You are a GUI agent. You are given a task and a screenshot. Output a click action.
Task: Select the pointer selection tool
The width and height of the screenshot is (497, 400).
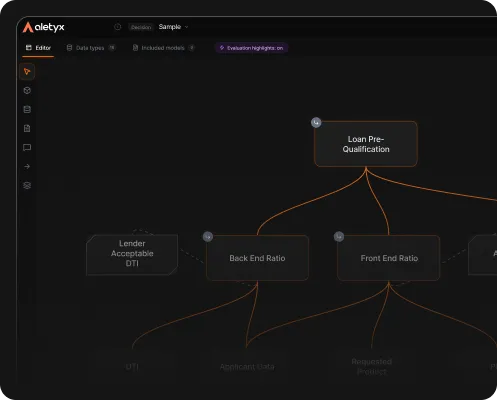[27, 71]
